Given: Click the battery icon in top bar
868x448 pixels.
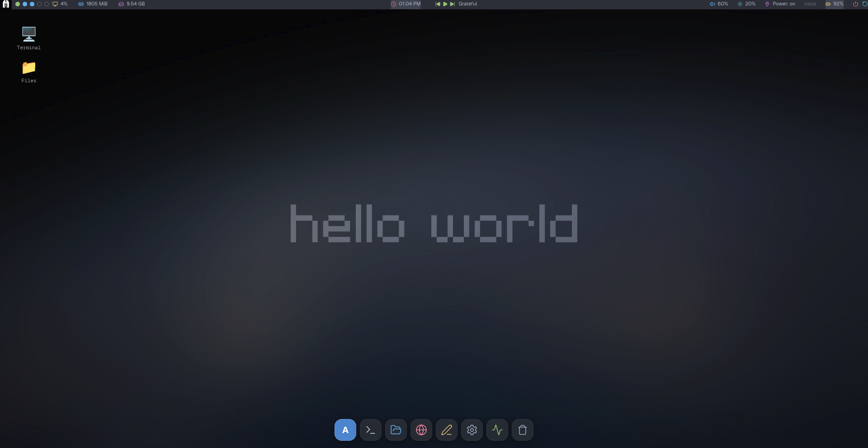Looking at the screenshot, I should (x=828, y=4).
